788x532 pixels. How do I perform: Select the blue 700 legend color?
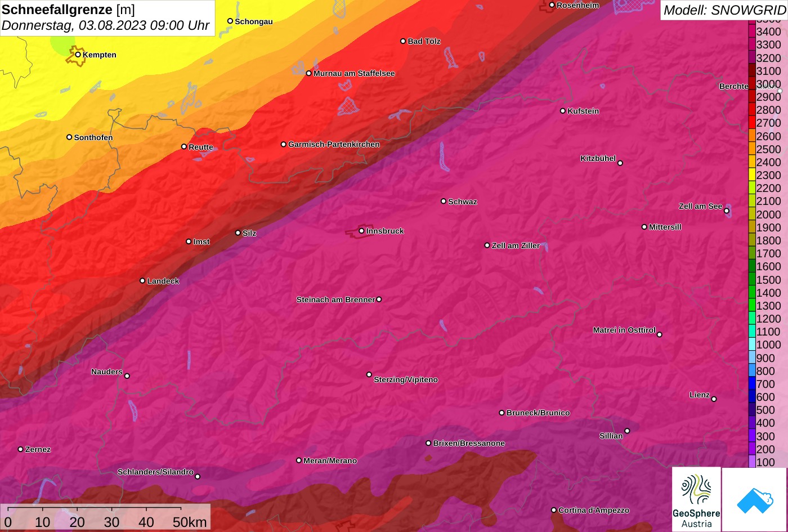752,384
